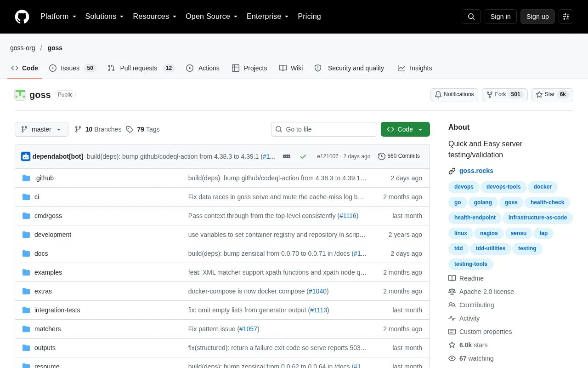Open the docs folder icon
Image resolution: width=588 pixels, height=368 pixels.
coord(26,253)
